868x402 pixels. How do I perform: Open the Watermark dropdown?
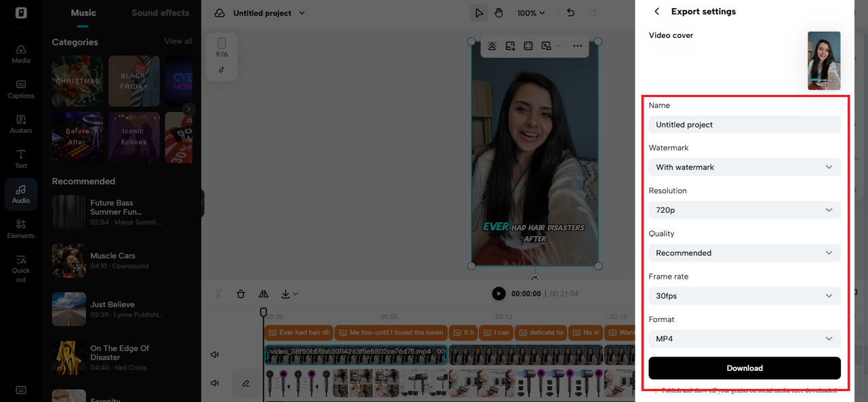745,167
